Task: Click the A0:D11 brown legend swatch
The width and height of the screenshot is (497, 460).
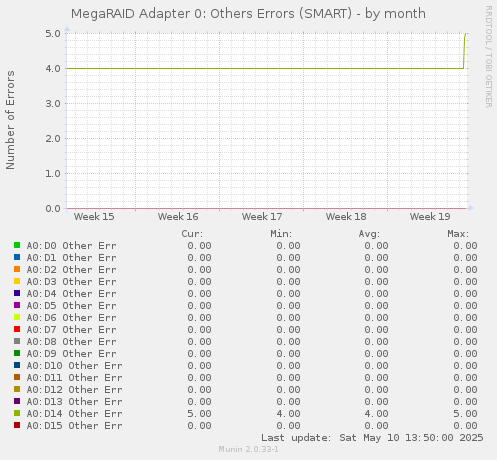Action: click(x=17, y=377)
